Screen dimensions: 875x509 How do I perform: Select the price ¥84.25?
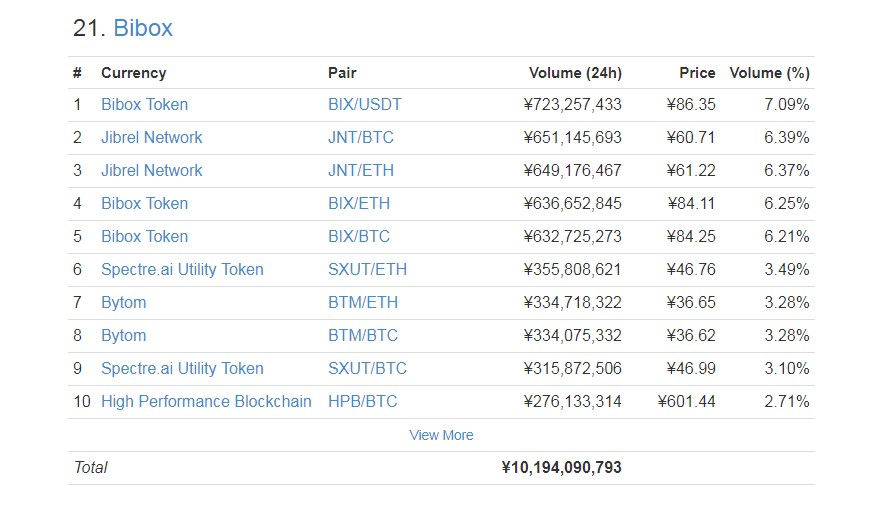(x=691, y=236)
